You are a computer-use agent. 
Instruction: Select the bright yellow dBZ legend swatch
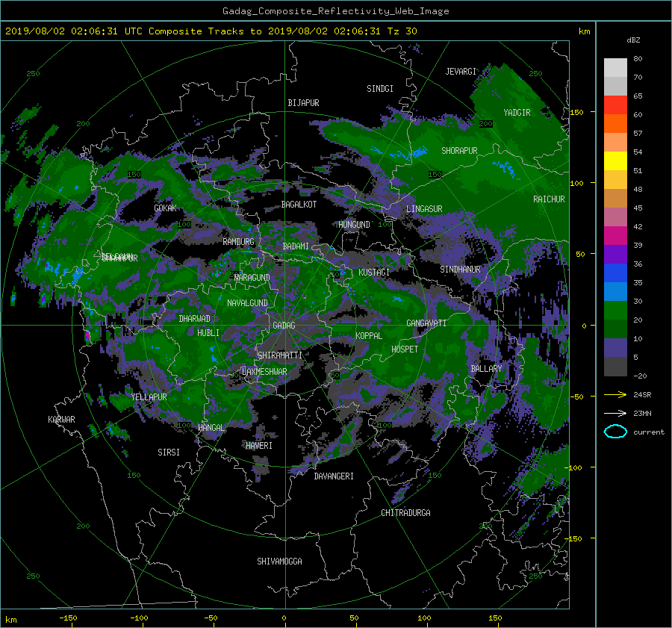615,161
